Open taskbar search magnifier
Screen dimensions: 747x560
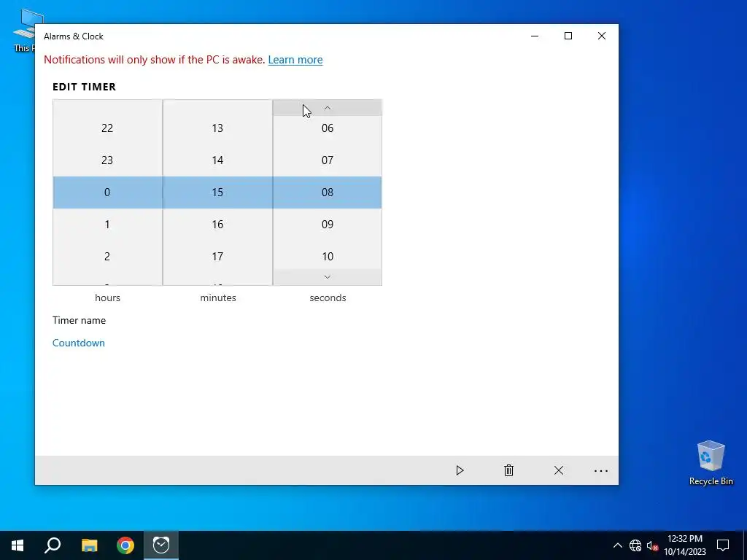pos(53,545)
